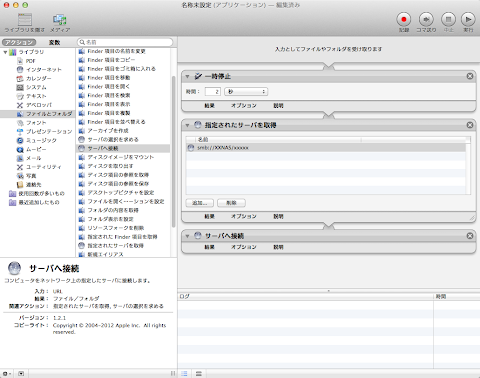Show 結果 of 指定されたサーバを取得 action
The height and width of the screenshot is (378, 480).
(x=209, y=216)
